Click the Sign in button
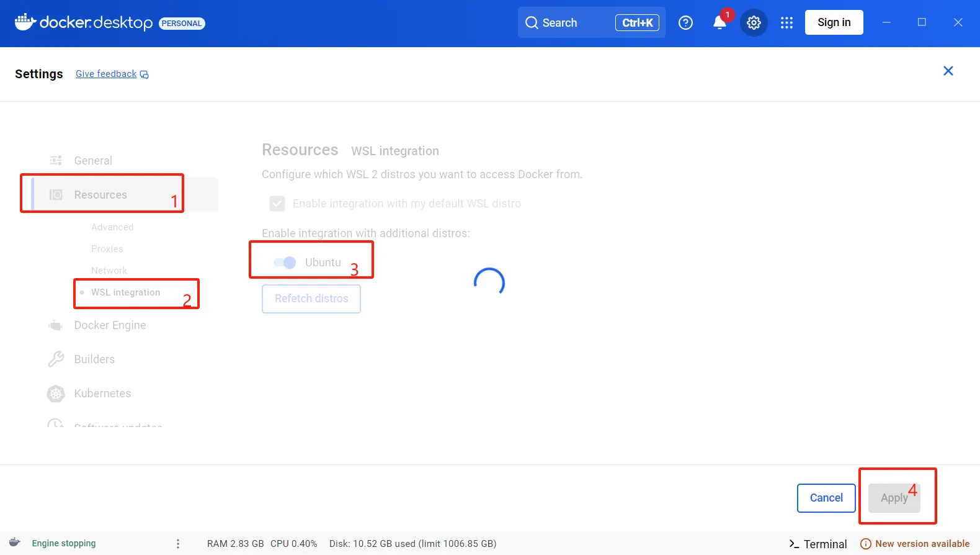This screenshot has height=555, width=980. [x=834, y=22]
